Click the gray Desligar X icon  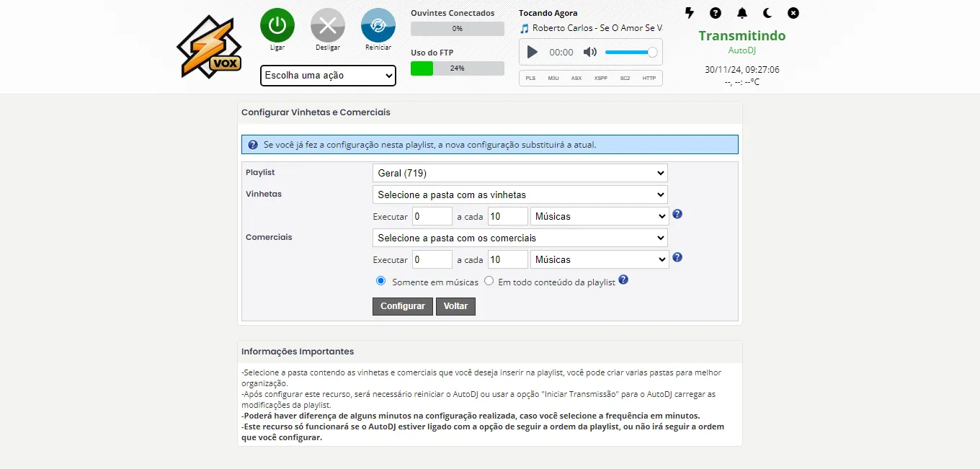328,26
